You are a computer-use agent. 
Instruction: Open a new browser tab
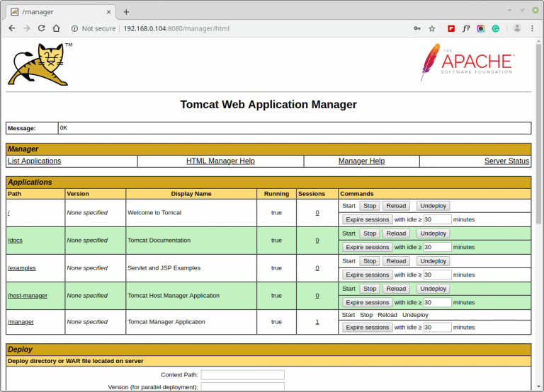tap(126, 11)
